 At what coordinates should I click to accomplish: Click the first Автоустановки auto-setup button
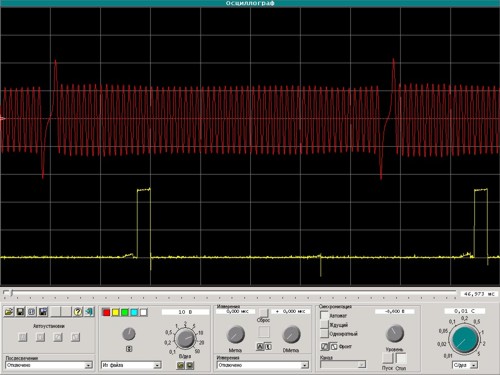23,337
